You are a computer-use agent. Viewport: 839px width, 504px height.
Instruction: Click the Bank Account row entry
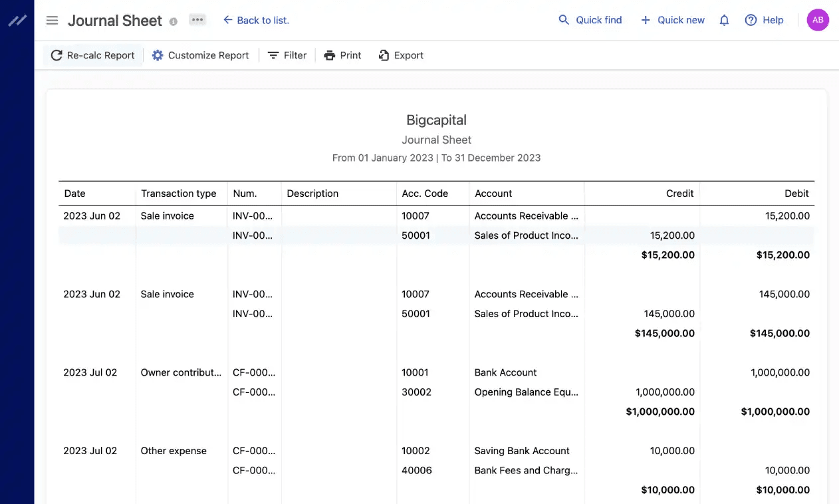pyautogui.click(x=505, y=372)
